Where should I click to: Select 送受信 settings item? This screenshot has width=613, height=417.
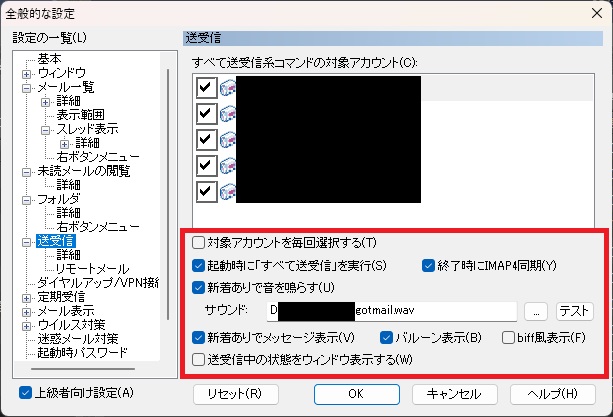(56, 241)
